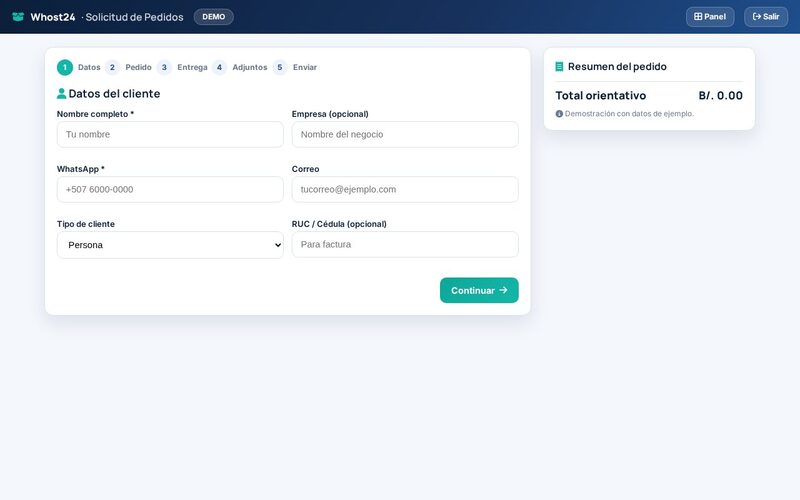
Task: Click the Continuar button
Action: (479, 290)
